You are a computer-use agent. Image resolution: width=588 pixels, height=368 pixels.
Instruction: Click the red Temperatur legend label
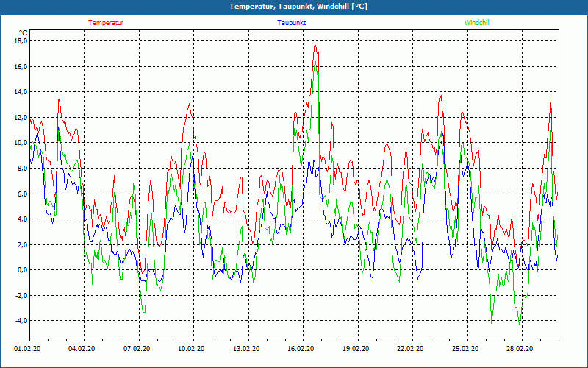pyautogui.click(x=106, y=23)
